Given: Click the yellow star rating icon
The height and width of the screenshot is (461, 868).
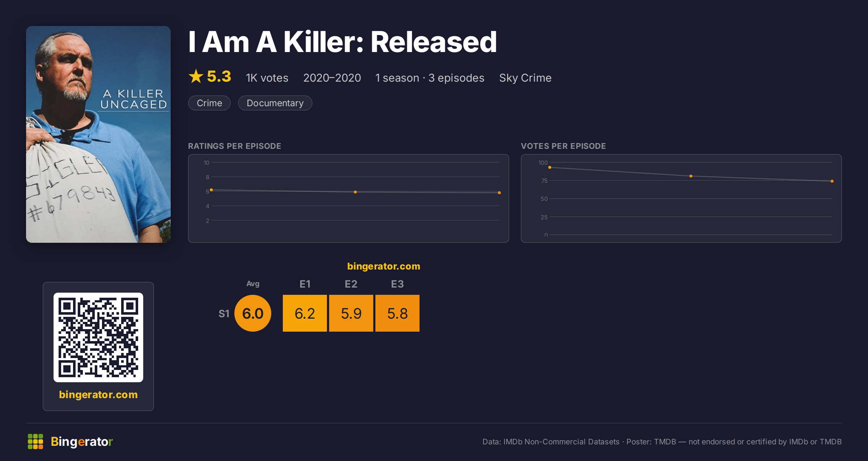Looking at the screenshot, I should 196,77.
